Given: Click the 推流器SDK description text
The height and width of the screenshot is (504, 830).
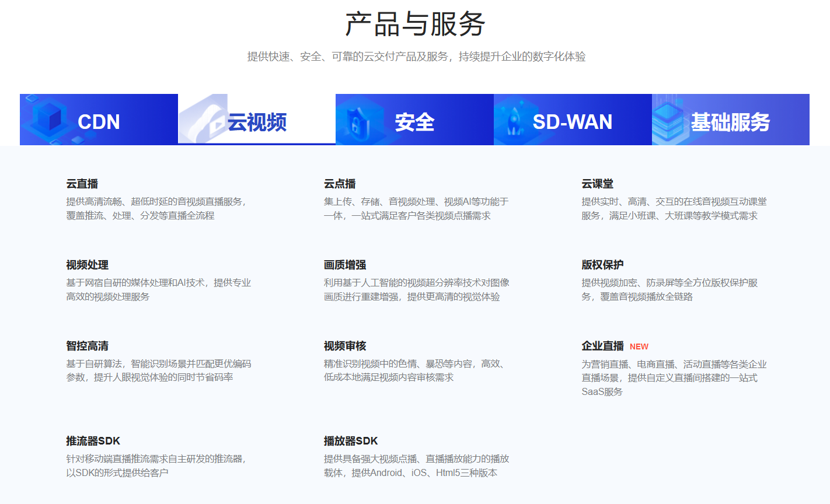Looking at the screenshot, I should (x=158, y=466).
